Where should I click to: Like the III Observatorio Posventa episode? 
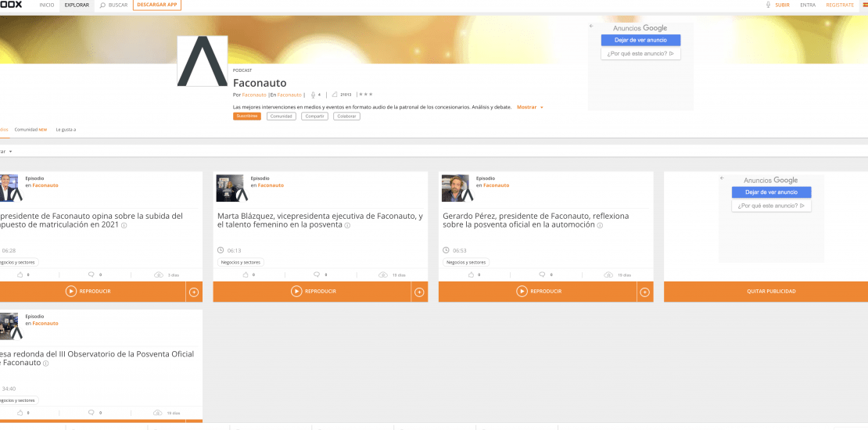tap(20, 412)
